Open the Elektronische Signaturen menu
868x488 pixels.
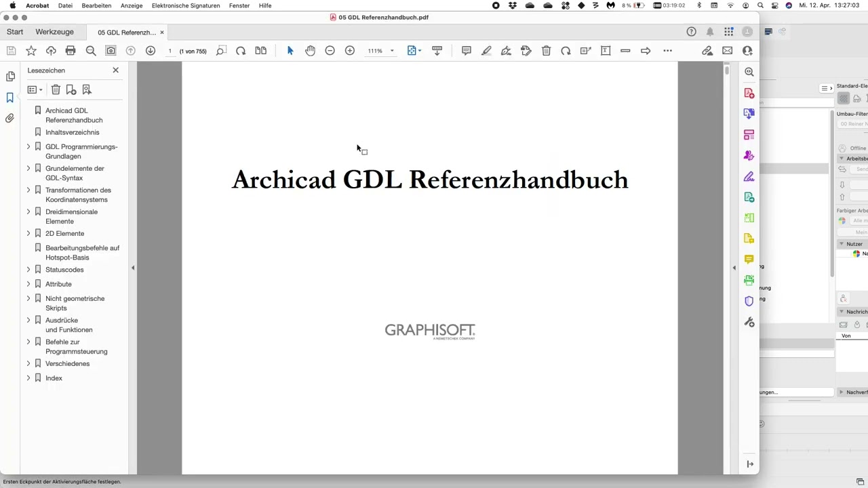(186, 5)
